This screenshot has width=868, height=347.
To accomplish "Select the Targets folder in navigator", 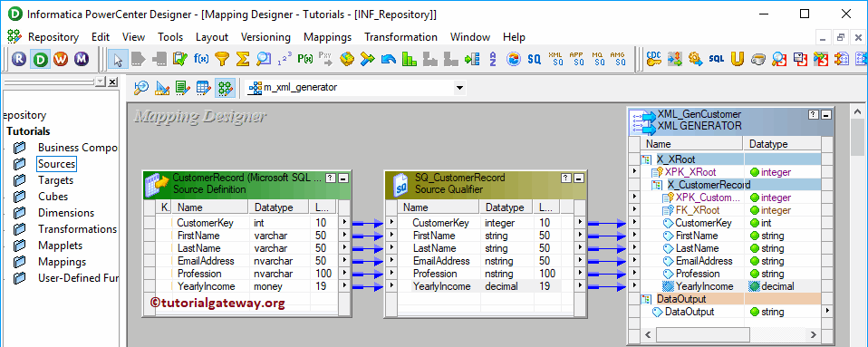I will (x=56, y=180).
